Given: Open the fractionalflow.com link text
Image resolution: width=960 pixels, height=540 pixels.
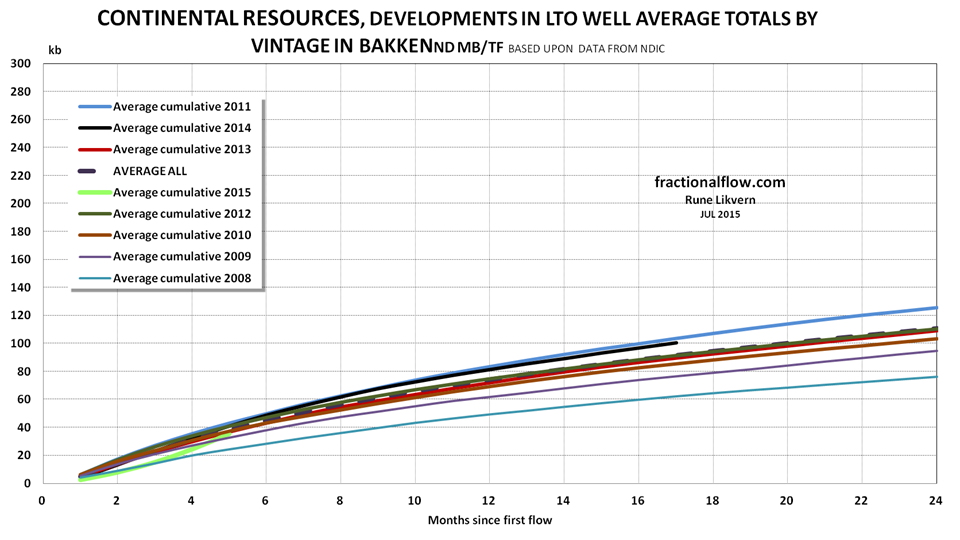Looking at the screenshot, I should 719,183.
